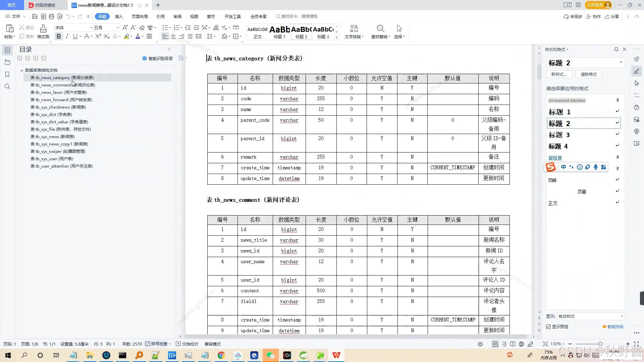Toggle bold formatting button
This screenshot has height=362, width=644.
[59, 36]
